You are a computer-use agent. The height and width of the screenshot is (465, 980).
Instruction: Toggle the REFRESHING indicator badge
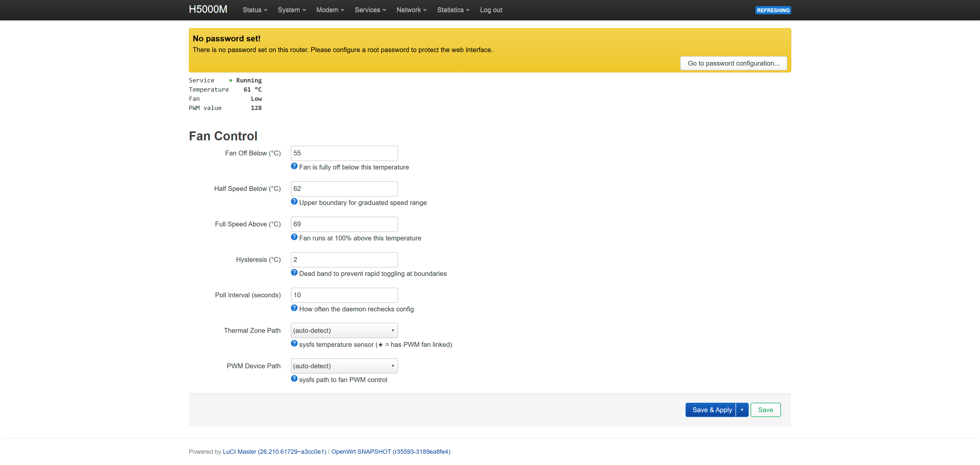pos(773,10)
